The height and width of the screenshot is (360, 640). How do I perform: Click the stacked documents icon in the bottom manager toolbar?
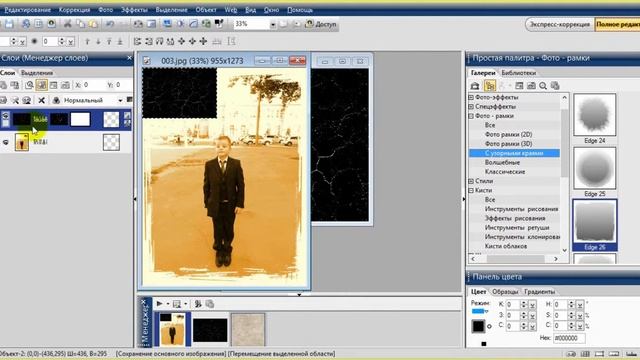pos(210,304)
